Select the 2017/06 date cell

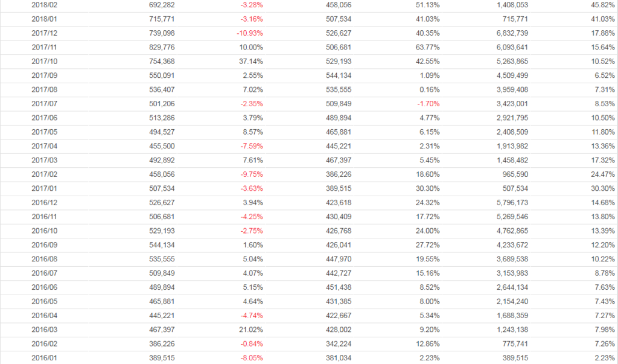coord(44,118)
